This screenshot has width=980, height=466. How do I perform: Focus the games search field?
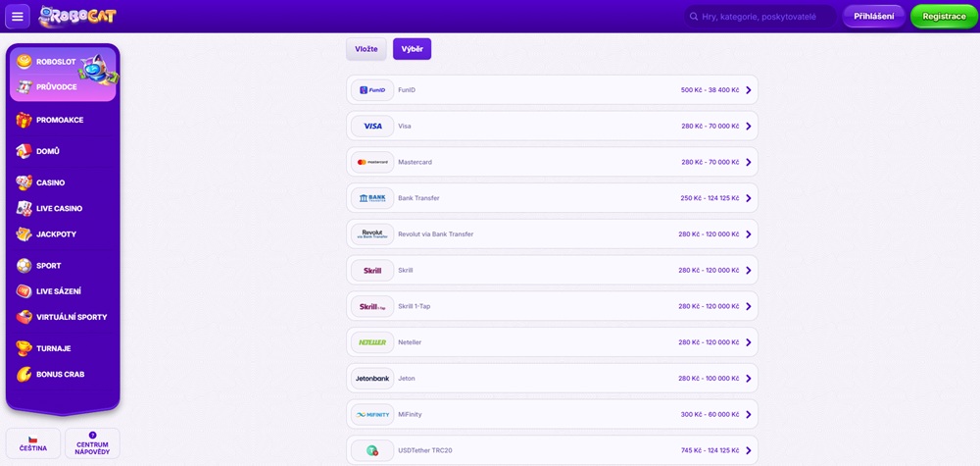pos(760,17)
